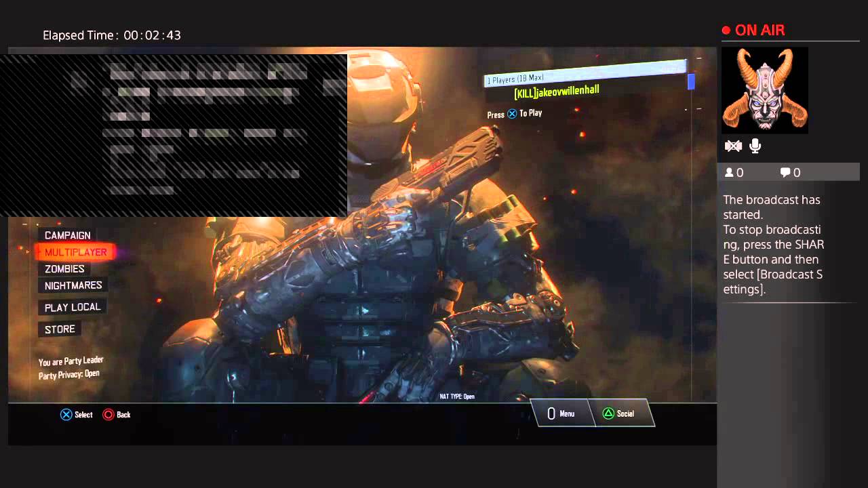Viewport: 868px width, 488px height.
Task: Choose ZOMBIES from the main menu
Action: click(64, 269)
